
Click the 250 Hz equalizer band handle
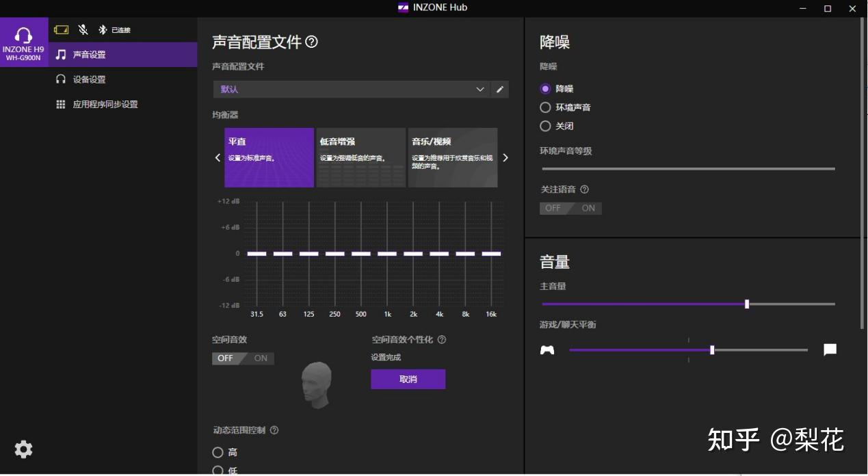pos(334,254)
